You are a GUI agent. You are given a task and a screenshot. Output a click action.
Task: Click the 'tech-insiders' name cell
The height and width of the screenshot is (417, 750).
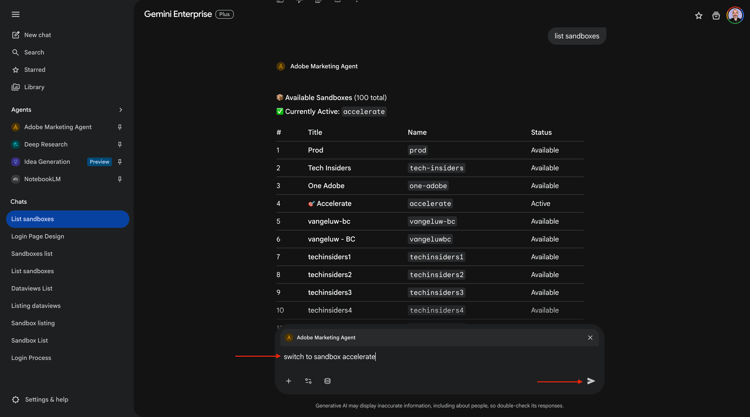(436, 168)
